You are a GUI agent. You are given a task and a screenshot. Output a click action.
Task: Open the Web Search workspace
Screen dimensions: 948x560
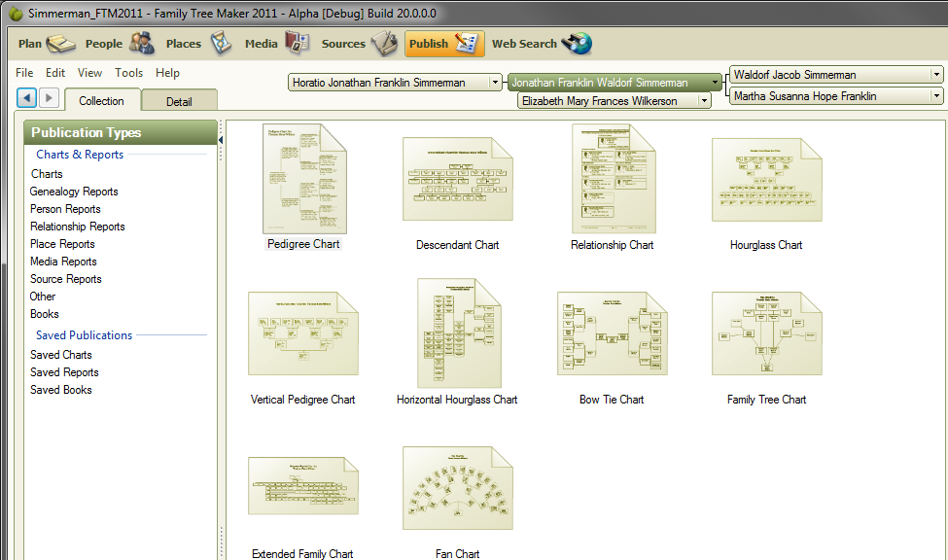tap(542, 44)
